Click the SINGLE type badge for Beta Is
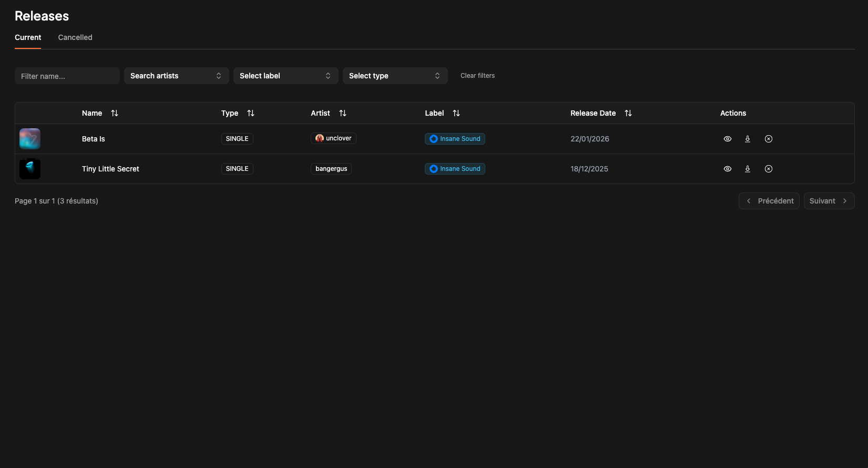Viewport: 868px width, 468px height. coord(237,139)
